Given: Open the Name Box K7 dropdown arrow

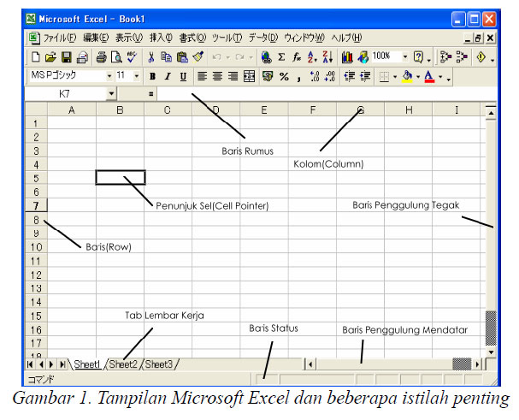Looking at the screenshot, I should click(x=111, y=94).
